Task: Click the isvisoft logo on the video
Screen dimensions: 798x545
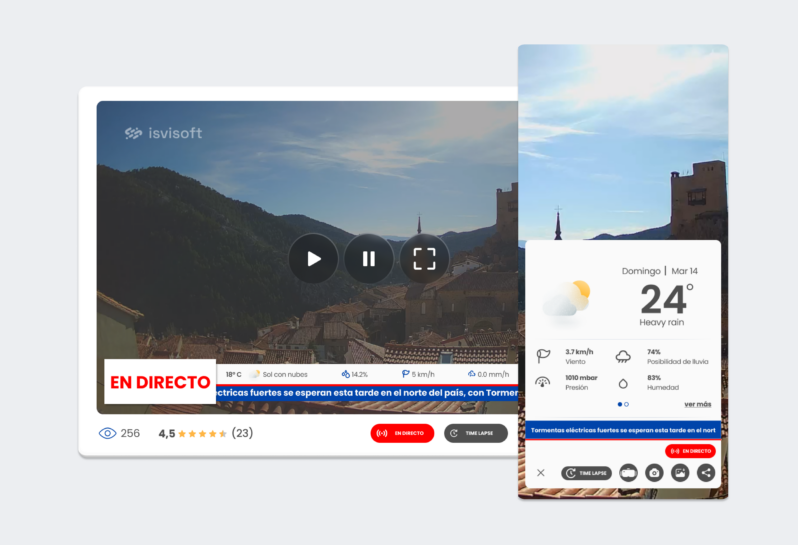Action: pyautogui.click(x=163, y=133)
